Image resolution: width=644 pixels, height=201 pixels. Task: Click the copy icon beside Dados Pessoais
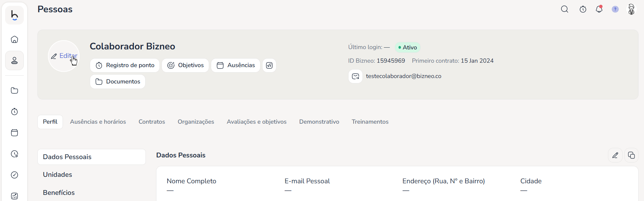(x=631, y=155)
